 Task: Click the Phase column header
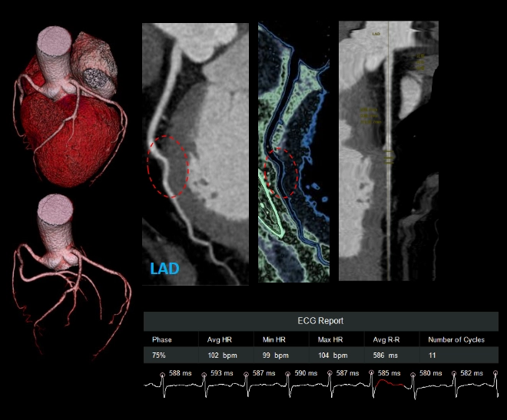pos(162,339)
